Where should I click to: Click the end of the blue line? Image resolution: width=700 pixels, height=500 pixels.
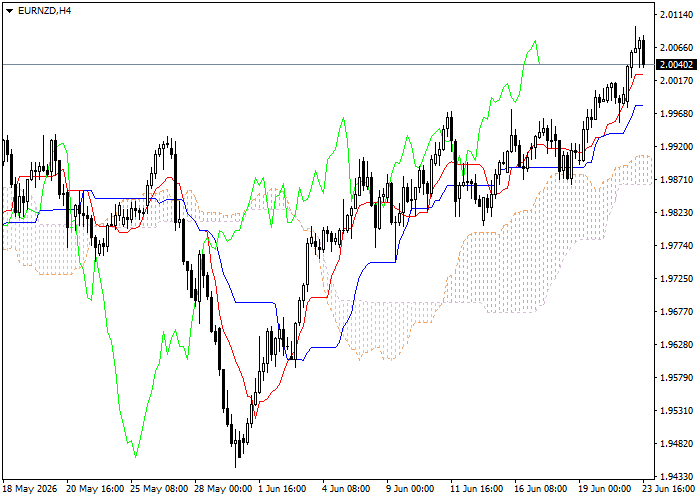tap(642, 105)
